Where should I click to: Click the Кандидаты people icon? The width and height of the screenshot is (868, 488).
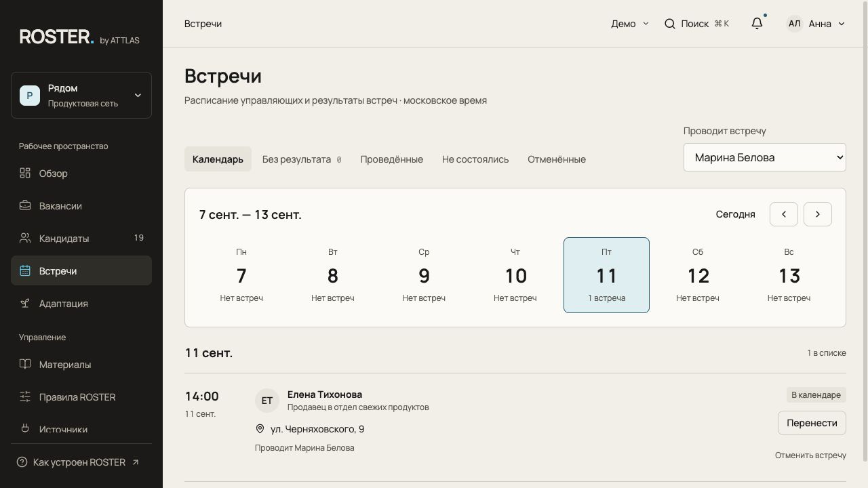tap(25, 238)
